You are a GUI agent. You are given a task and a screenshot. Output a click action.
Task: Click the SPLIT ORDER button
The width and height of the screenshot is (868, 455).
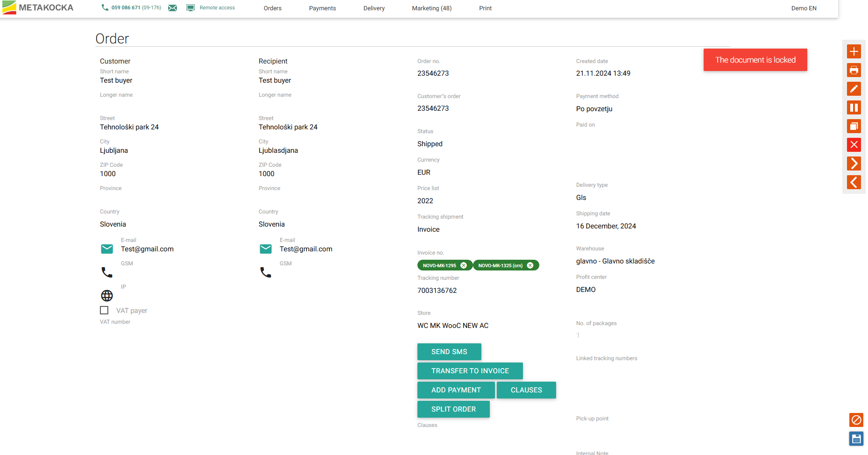point(453,409)
